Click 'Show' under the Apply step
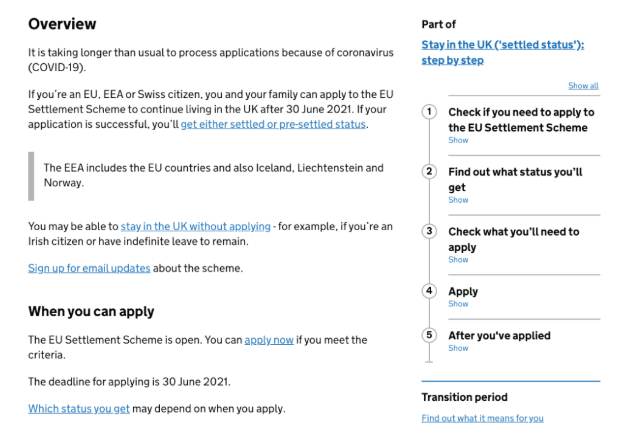Viewport: 628px width, 434px height. 458,304
